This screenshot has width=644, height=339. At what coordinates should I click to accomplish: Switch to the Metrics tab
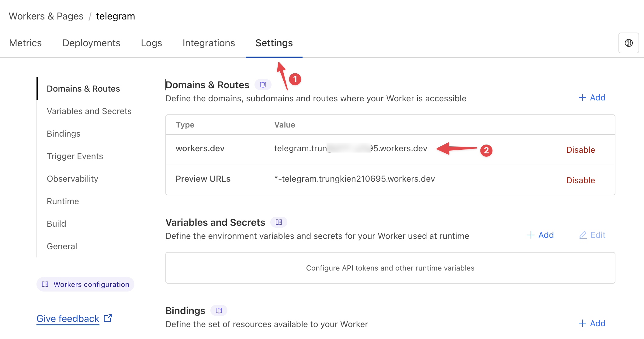point(26,43)
